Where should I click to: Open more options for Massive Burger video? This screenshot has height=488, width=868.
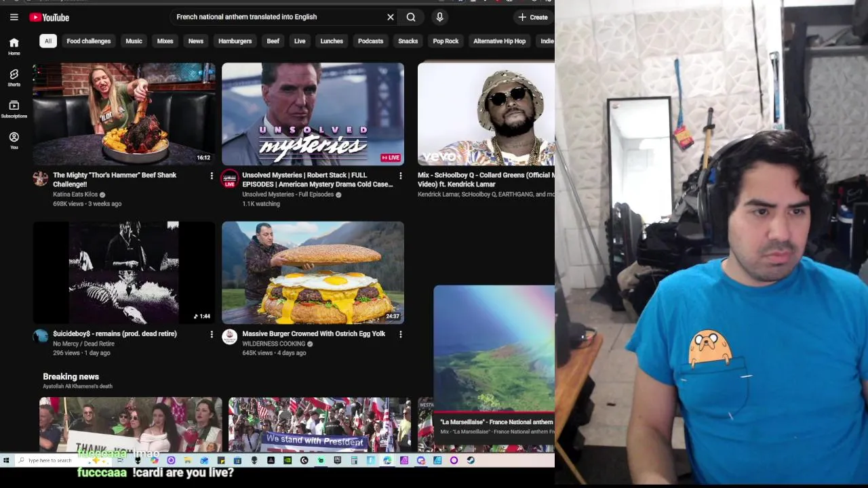[400, 334]
